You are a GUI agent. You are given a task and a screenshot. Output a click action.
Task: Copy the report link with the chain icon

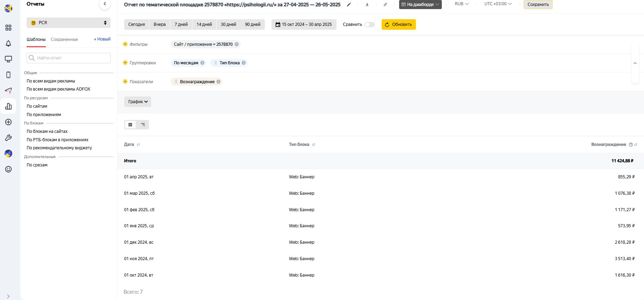click(x=385, y=5)
